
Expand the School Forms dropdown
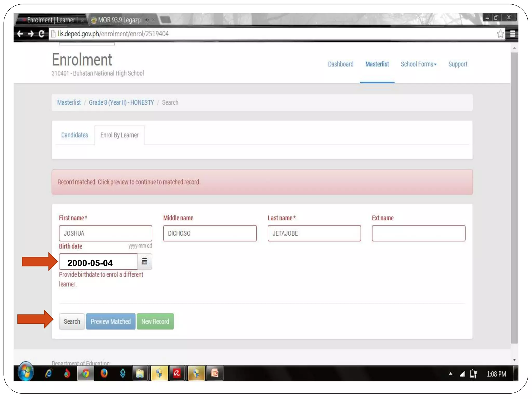418,64
